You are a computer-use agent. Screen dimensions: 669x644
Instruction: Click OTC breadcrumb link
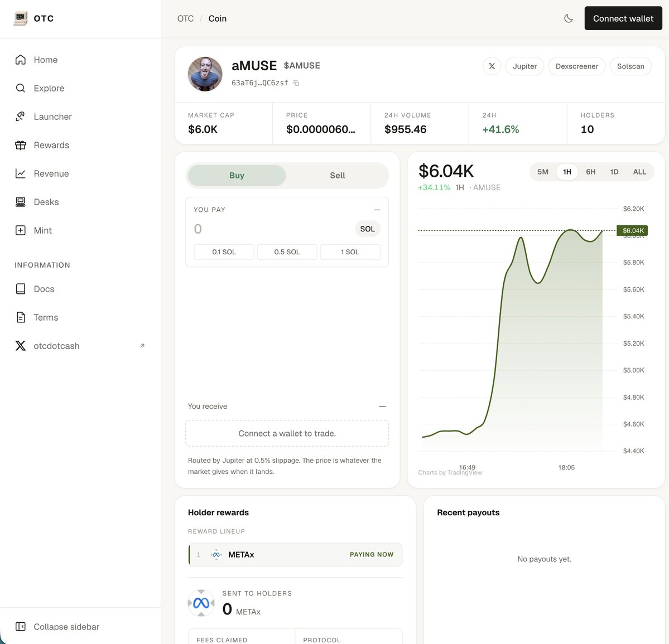pos(186,18)
